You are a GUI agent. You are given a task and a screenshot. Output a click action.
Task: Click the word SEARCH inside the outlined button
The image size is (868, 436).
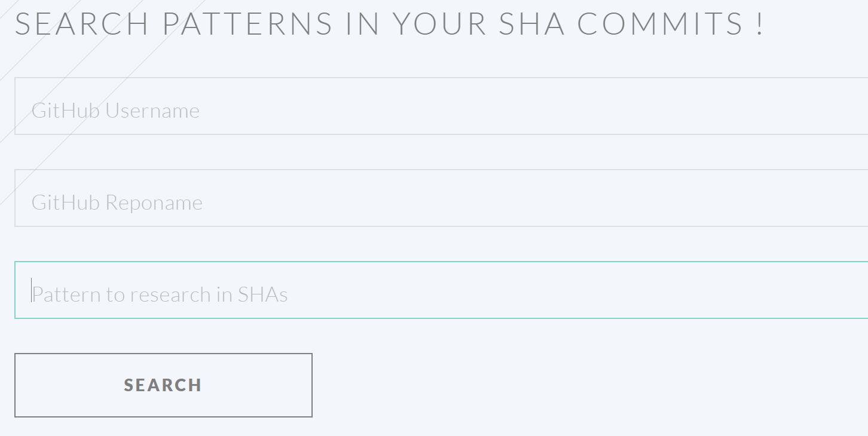163,385
